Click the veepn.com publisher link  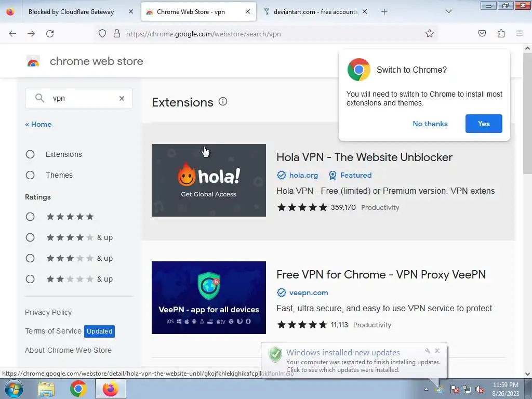pyautogui.click(x=309, y=293)
